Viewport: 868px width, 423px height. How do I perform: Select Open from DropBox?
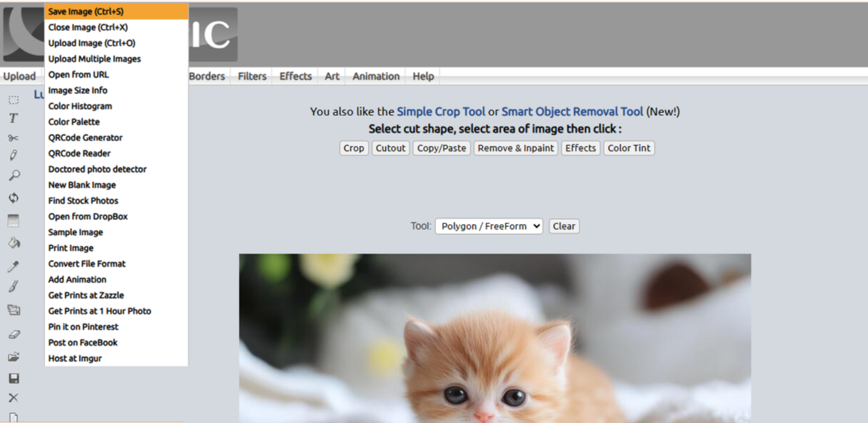tap(116, 216)
